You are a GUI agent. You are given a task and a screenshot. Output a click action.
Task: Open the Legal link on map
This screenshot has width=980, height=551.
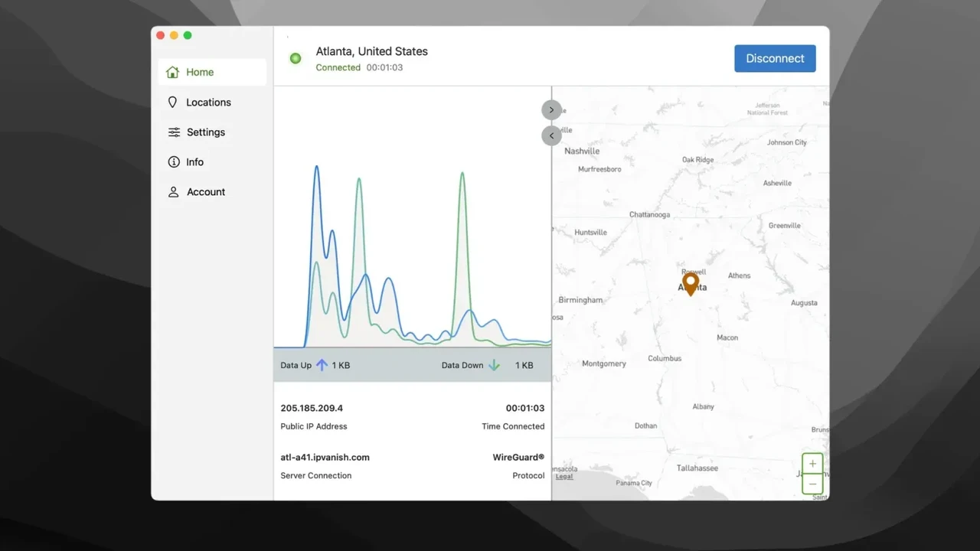(x=564, y=476)
